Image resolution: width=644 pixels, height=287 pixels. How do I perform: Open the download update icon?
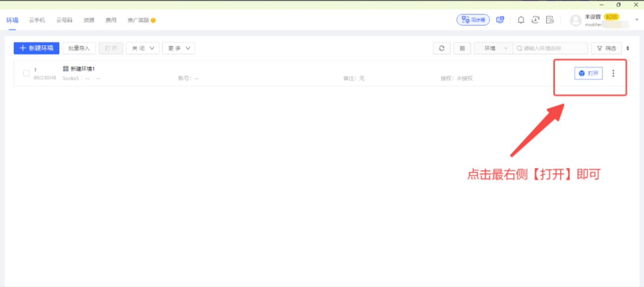click(535, 20)
